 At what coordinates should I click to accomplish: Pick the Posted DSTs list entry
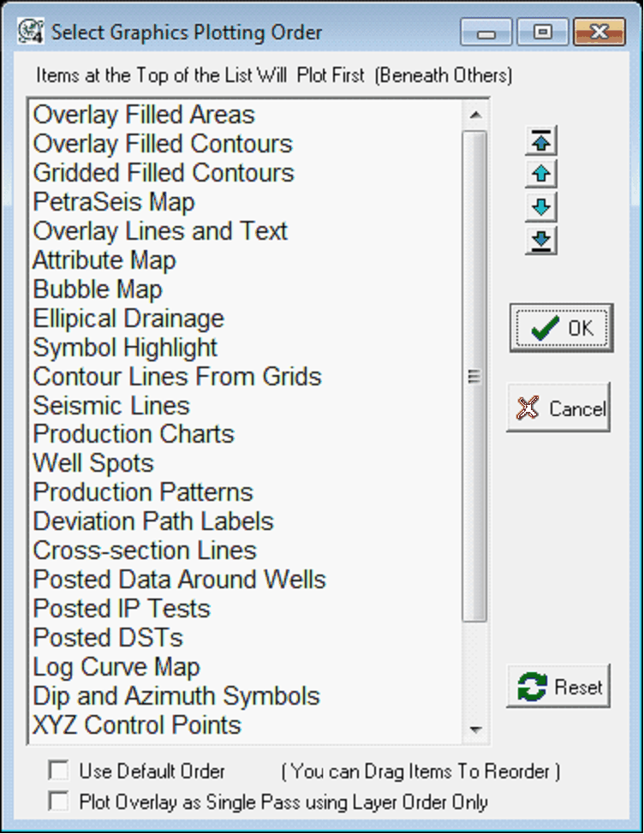[108, 638]
